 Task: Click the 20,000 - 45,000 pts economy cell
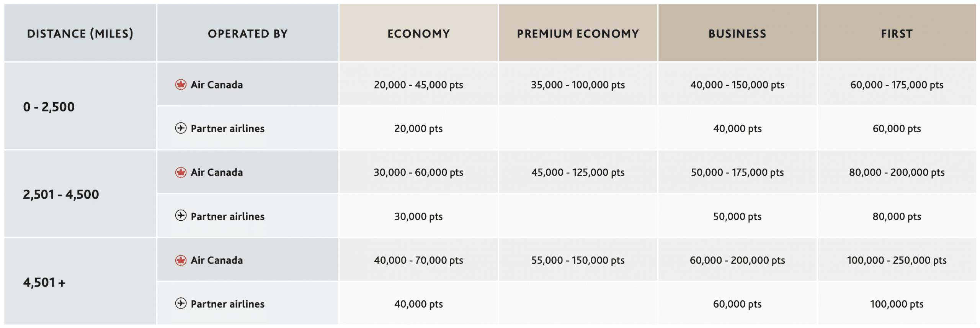(x=418, y=84)
